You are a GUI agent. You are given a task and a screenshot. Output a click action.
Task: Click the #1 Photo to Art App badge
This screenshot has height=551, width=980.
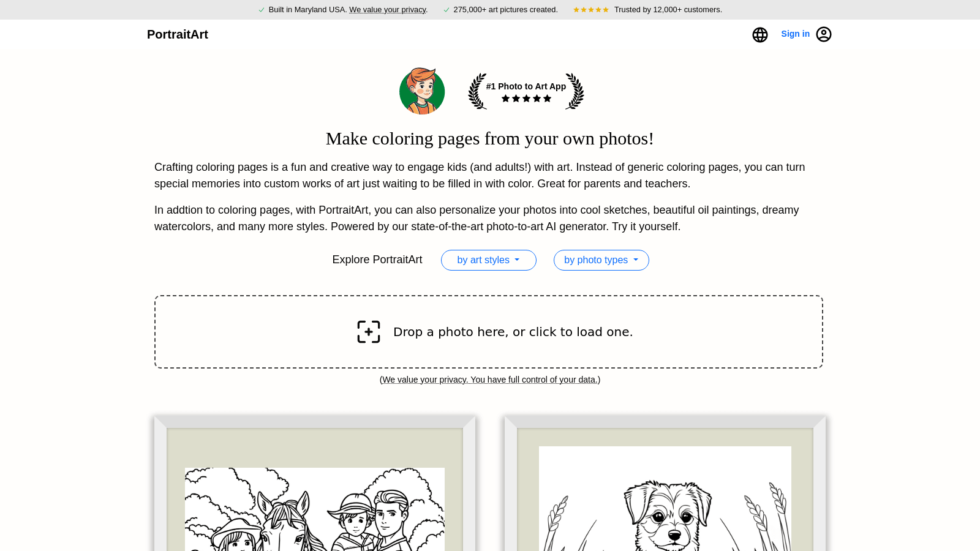526,91
